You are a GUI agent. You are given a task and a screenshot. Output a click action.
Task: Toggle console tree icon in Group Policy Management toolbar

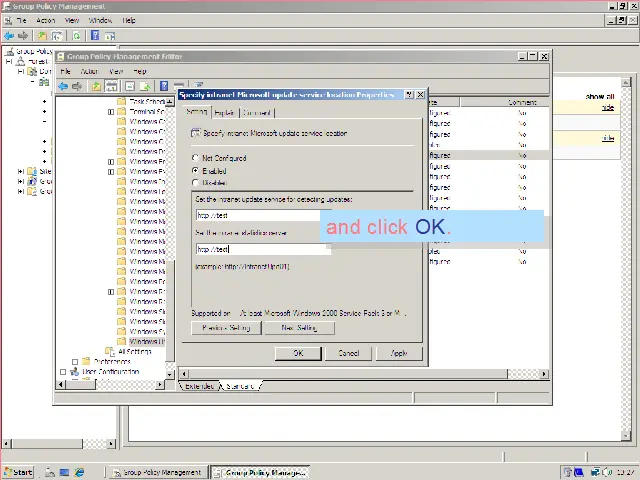pyautogui.click(x=58, y=36)
